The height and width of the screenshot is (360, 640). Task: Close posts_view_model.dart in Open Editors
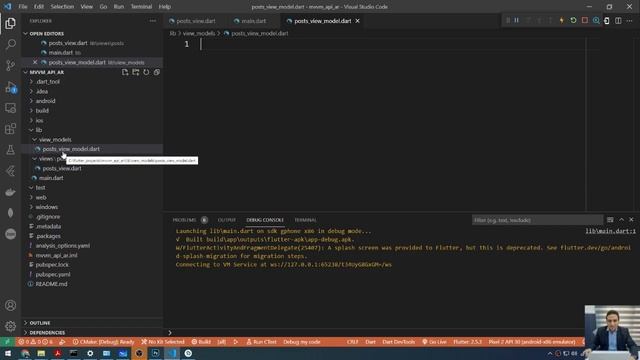pyautogui.click(x=35, y=62)
